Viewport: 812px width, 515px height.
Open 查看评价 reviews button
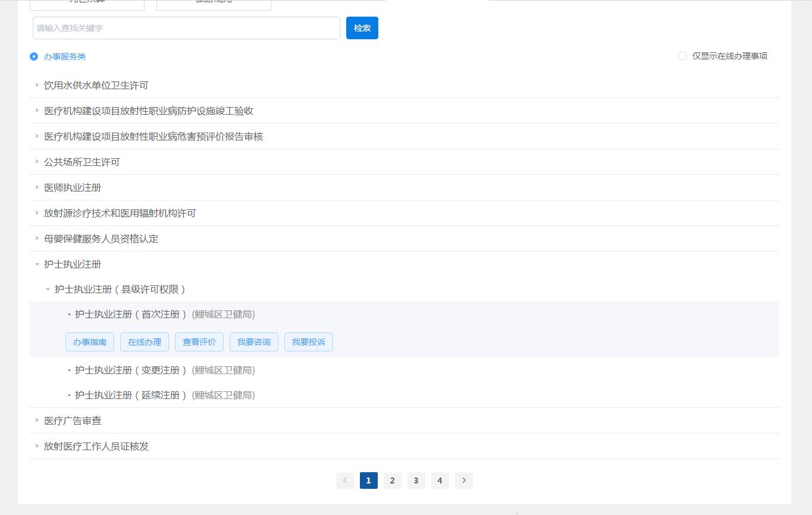click(199, 342)
